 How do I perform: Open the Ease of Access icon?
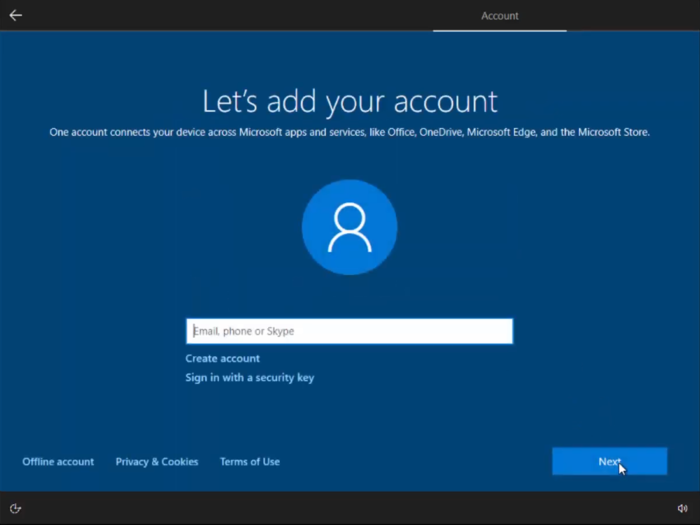click(x=15, y=508)
